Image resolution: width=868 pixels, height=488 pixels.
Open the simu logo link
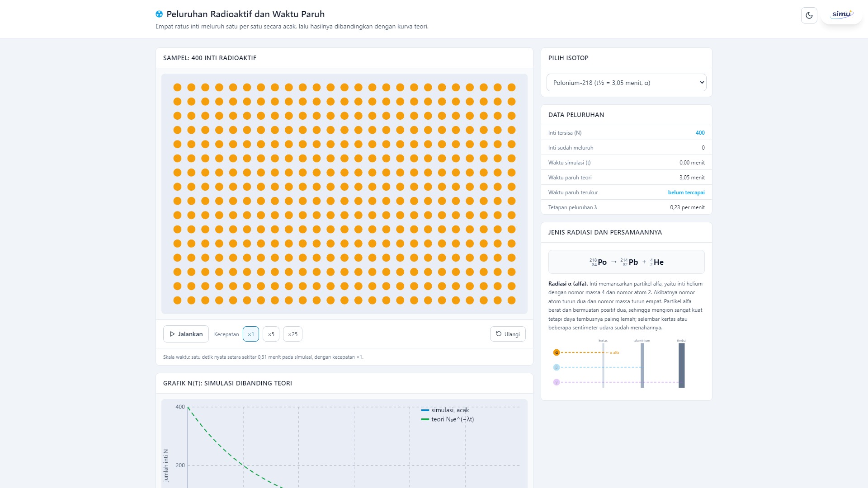click(x=842, y=14)
